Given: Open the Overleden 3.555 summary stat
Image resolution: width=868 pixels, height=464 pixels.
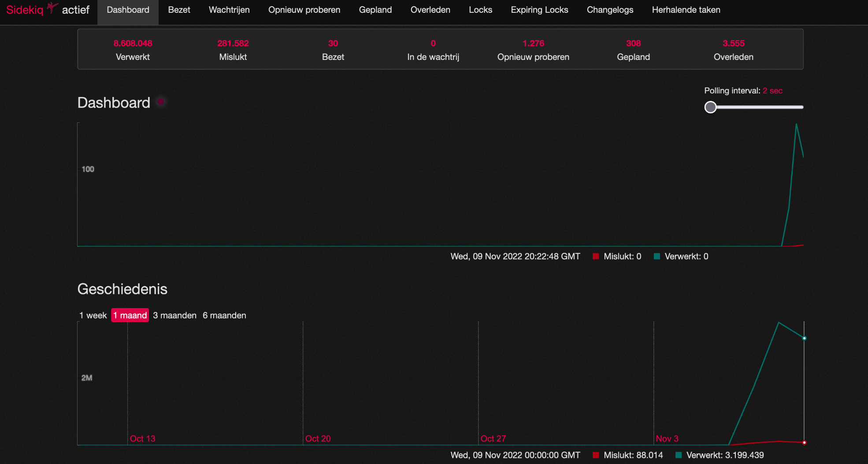Looking at the screenshot, I should click(733, 50).
